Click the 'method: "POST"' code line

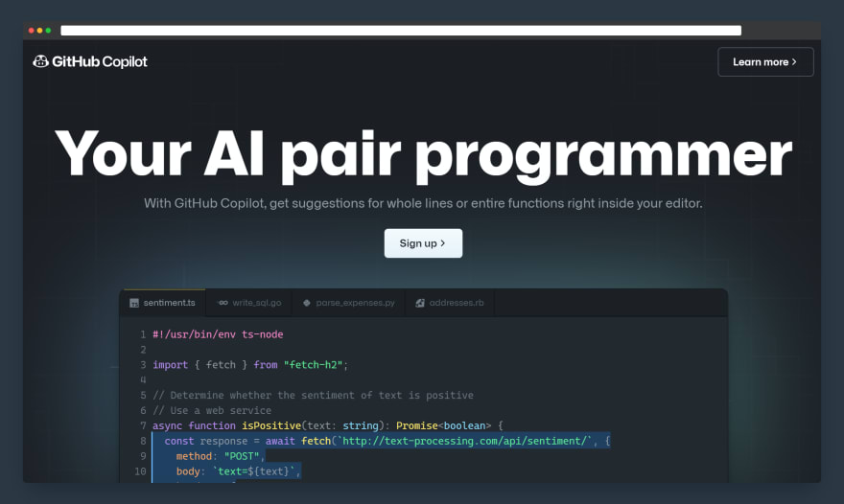pos(221,456)
